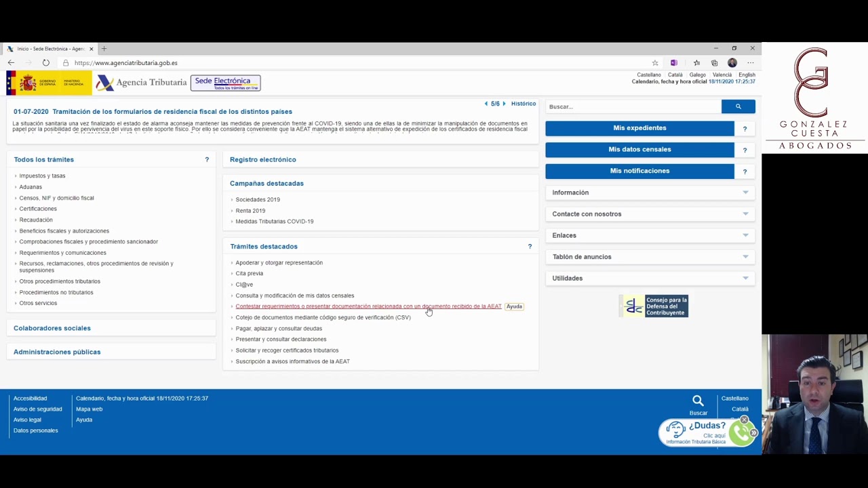
Task: Click the blue search magnifier button
Action: [x=738, y=106]
